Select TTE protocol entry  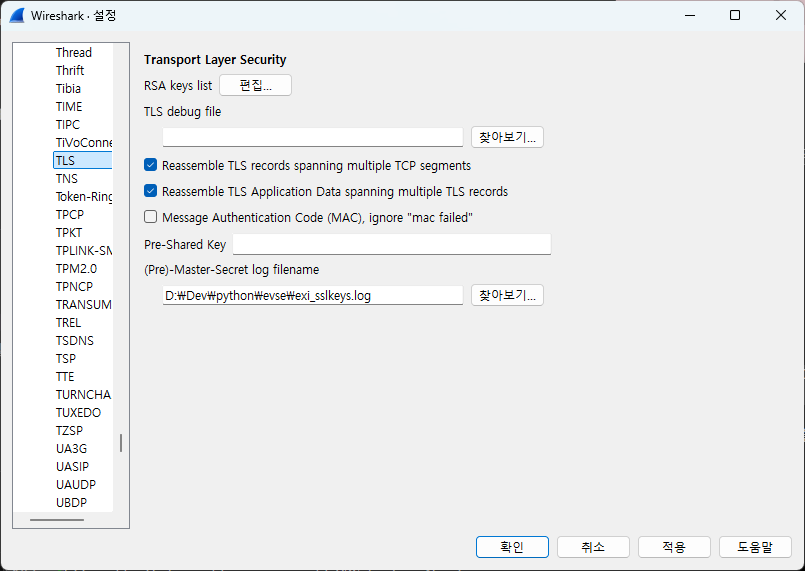tap(65, 376)
